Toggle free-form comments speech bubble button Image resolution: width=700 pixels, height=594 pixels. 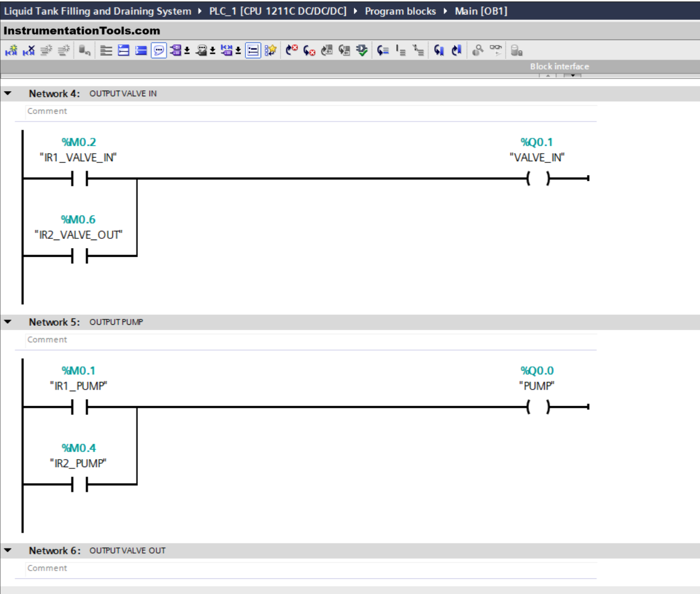pyautogui.click(x=159, y=51)
